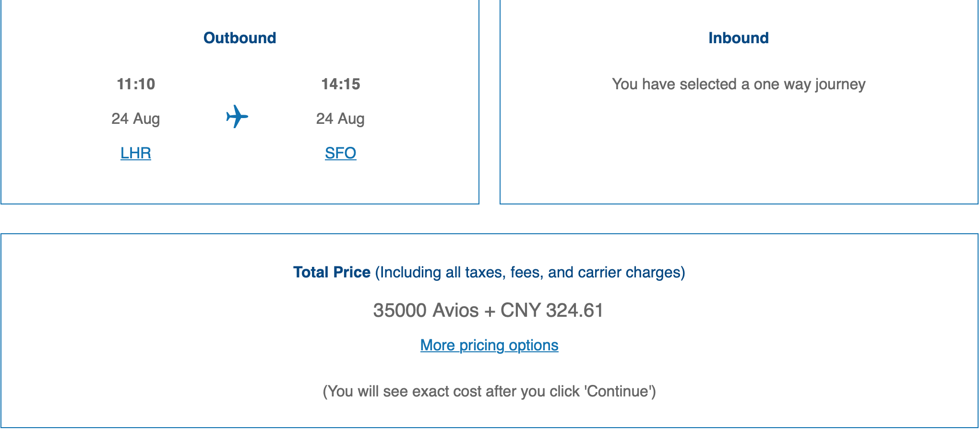Click the CNY 324.61 cash amount
The height and width of the screenshot is (431, 980).
click(552, 311)
